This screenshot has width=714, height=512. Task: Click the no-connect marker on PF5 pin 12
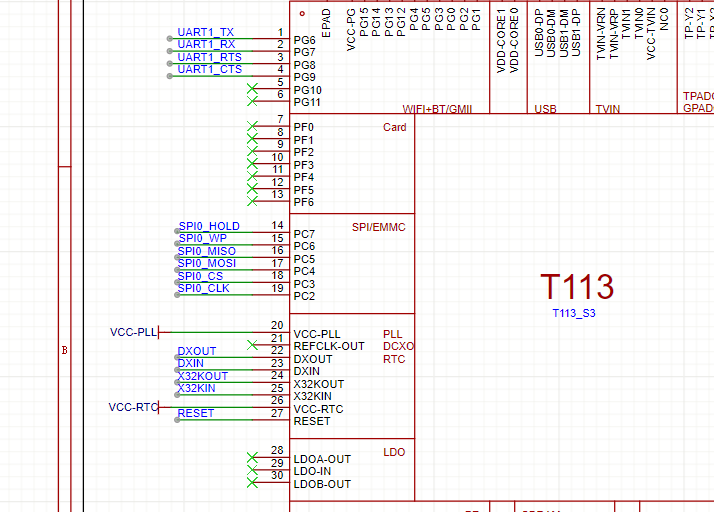(252, 189)
